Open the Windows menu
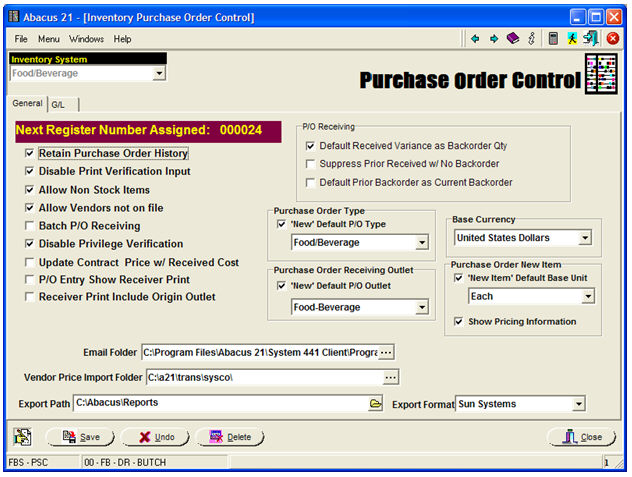632x477 pixels. 86,39
